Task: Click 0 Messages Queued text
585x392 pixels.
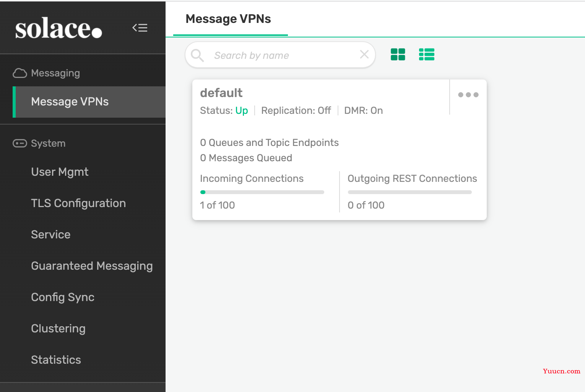Action: (x=246, y=158)
